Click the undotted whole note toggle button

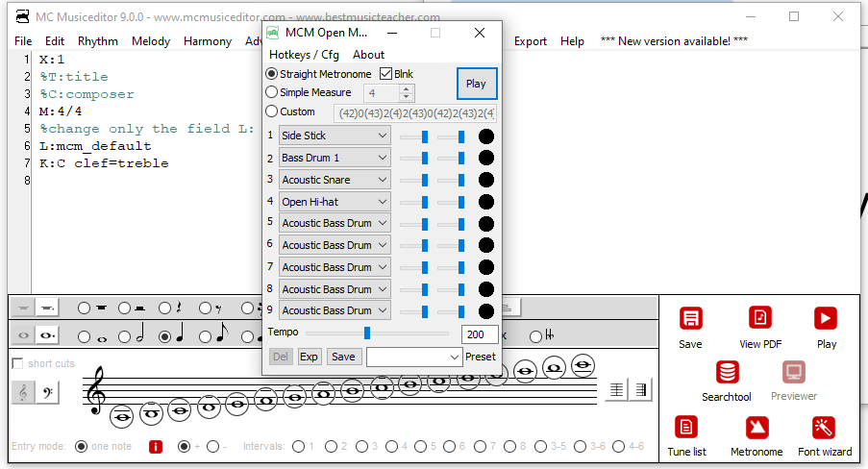[23, 335]
